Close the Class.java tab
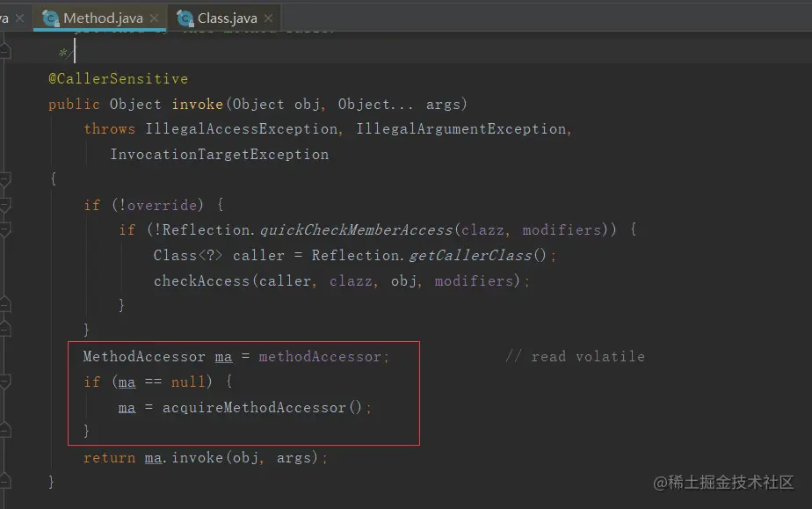Image resolution: width=812 pixels, height=509 pixels. coord(268,18)
